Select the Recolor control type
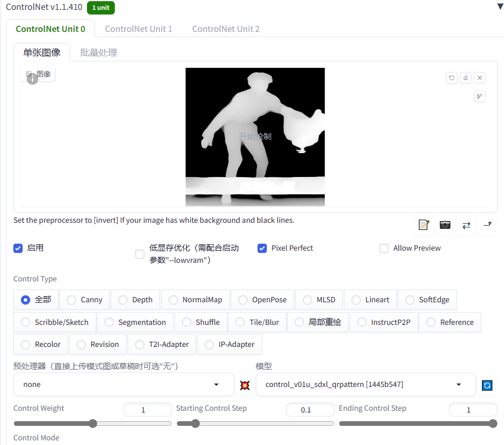The image size is (504, 445). pos(41,345)
